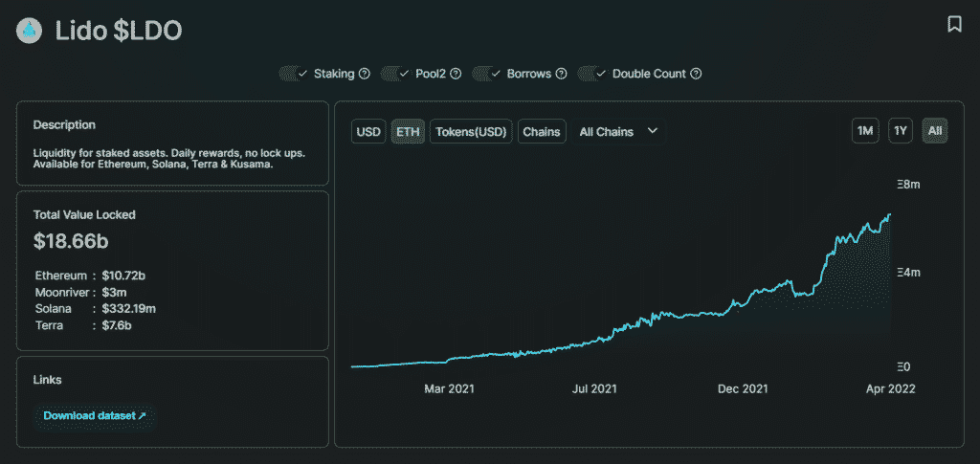The image size is (980, 464).
Task: Select the Ethereum $10.72b row
Action: (x=91, y=275)
